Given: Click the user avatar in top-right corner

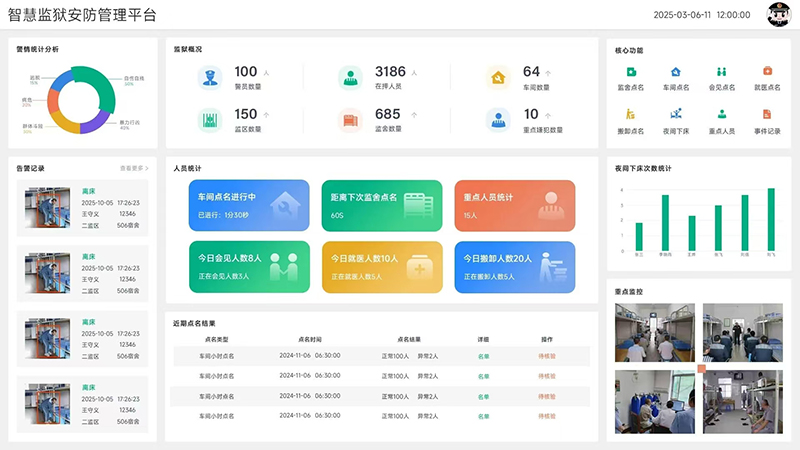Looking at the screenshot, I should [x=778, y=15].
